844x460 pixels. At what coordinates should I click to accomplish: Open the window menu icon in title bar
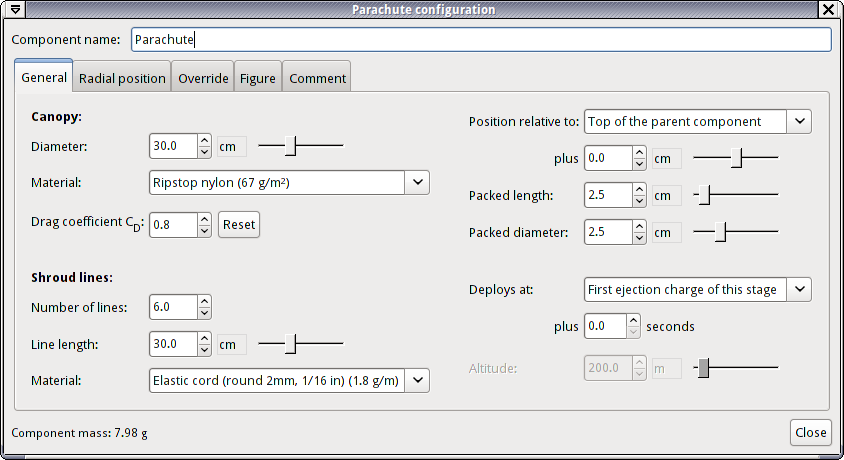coord(16,9)
